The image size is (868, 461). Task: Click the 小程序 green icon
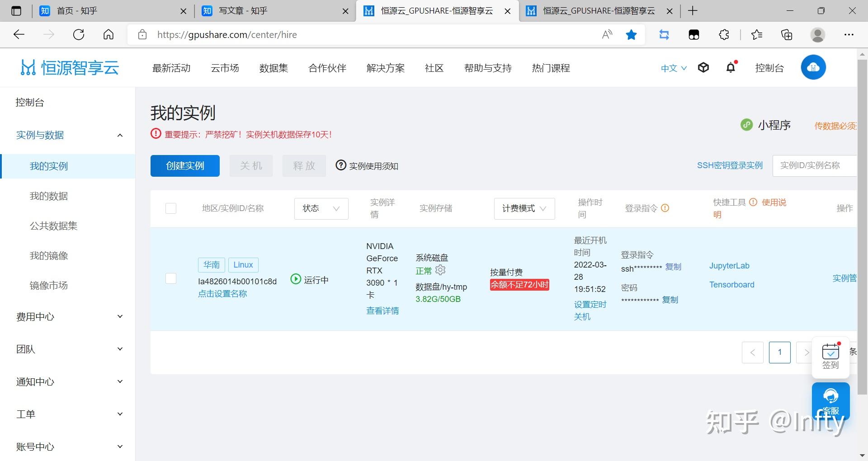coord(746,125)
